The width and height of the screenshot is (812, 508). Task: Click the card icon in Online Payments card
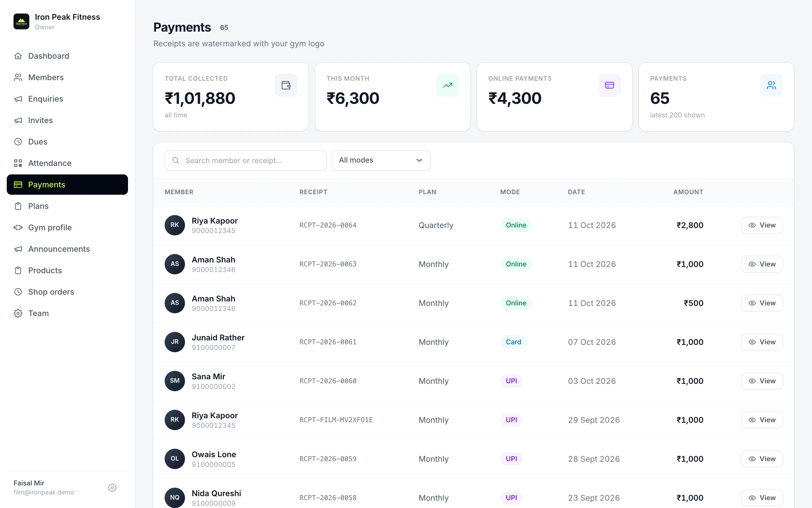609,85
